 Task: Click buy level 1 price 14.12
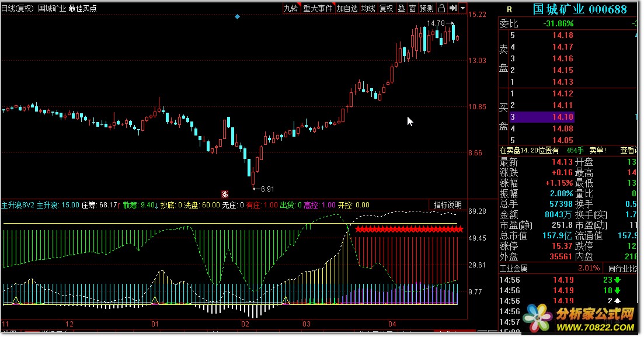coord(563,93)
